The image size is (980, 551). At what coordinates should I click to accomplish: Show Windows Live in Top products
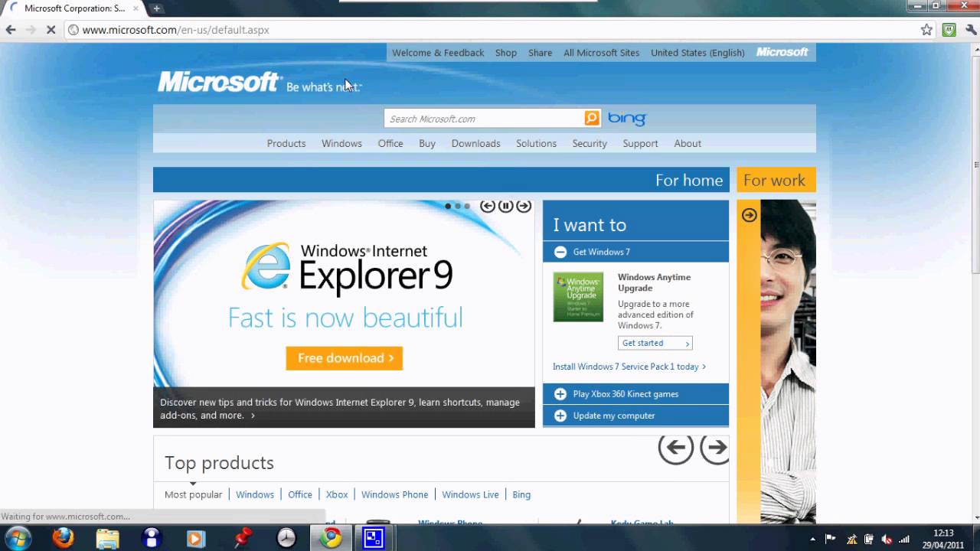[470, 494]
